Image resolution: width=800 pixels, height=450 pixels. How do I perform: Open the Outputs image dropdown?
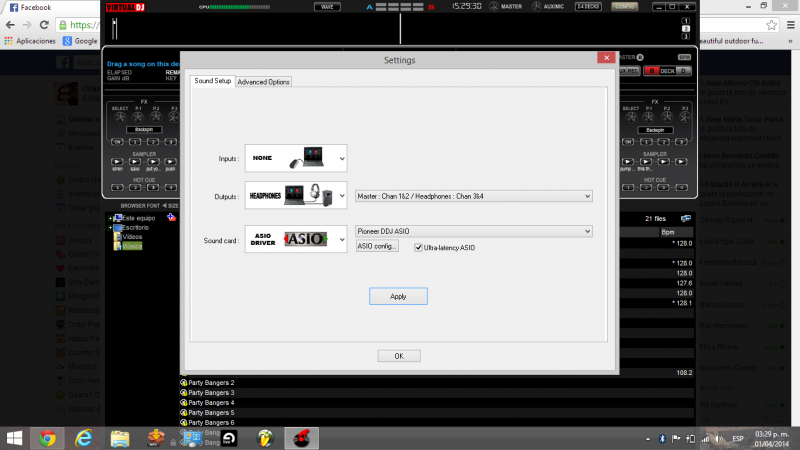(296, 195)
